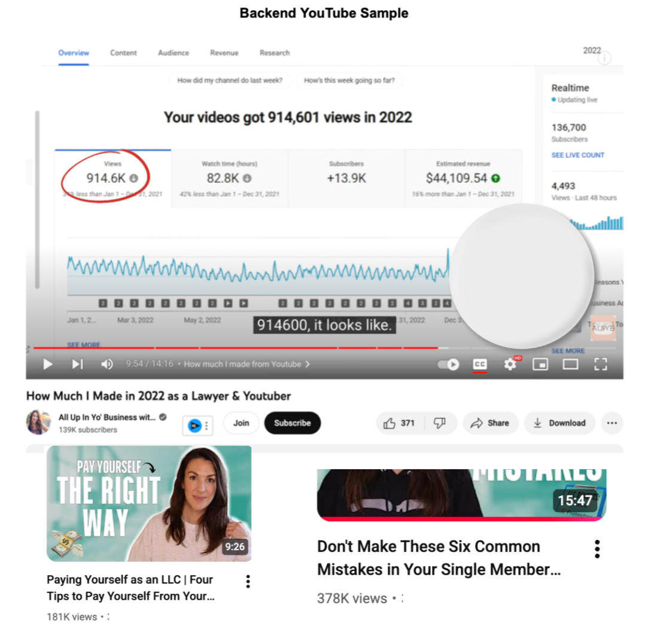Click the play button in the video player
The image size is (645, 644).
[x=48, y=364]
